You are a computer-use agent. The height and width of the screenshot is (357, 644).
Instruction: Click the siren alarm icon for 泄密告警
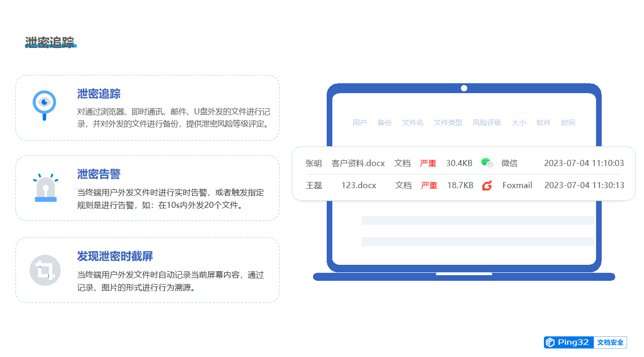[46, 188]
